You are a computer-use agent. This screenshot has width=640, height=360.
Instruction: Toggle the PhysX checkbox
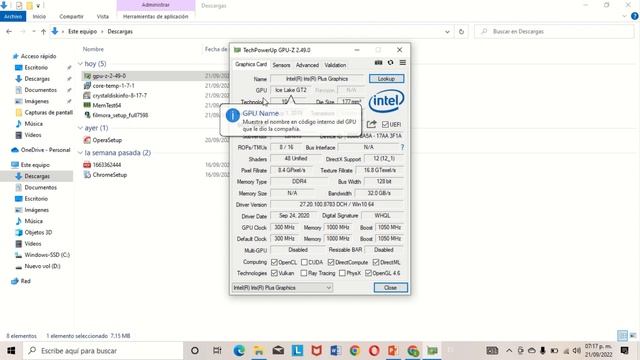342,273
